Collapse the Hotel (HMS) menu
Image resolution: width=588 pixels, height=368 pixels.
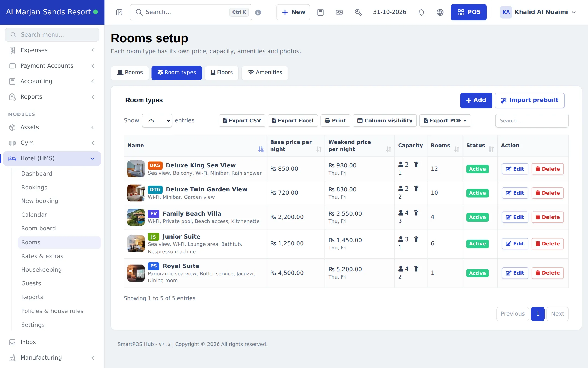52,158
